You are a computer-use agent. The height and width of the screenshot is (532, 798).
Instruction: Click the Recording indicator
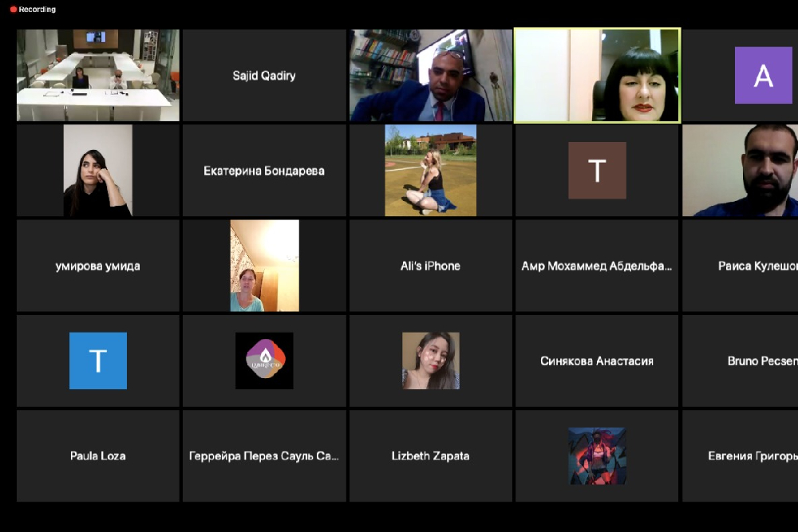[33, 9]
